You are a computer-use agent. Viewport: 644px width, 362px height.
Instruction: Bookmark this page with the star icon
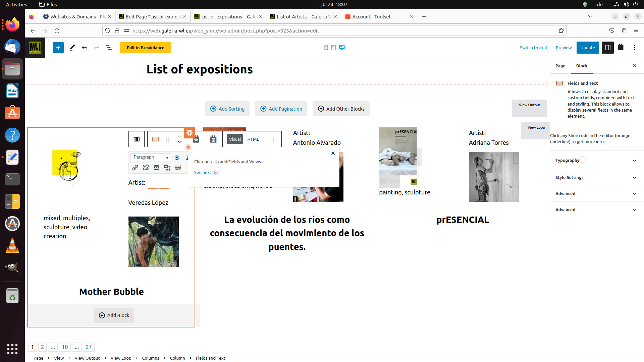(x=561, y=31)
